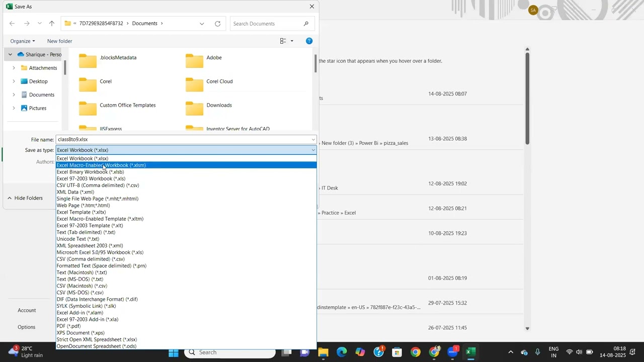Choose Excel Template (*.xltx)
Viewport: 644px width, 362px height.
(186, 212)
